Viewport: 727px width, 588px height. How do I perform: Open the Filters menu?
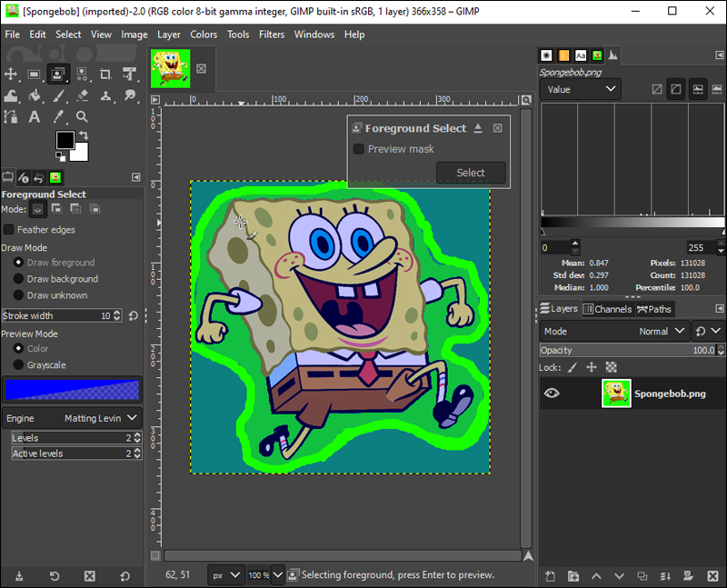coord(271,35)
